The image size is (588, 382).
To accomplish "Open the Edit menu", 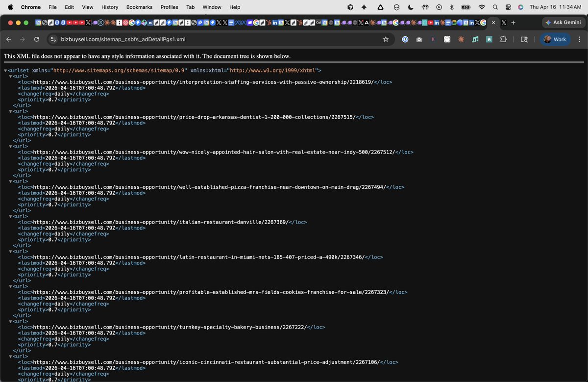I will click(x=69, y=7).
